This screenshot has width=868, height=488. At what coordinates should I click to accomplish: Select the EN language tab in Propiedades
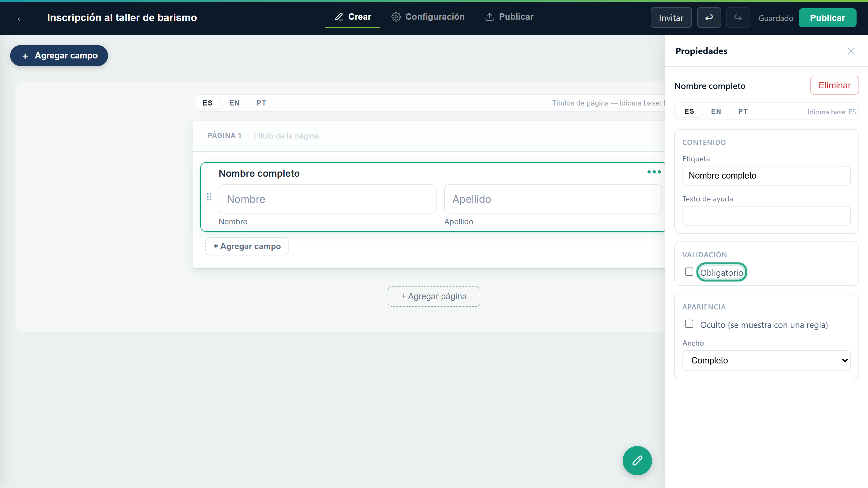tap(716, 111)
